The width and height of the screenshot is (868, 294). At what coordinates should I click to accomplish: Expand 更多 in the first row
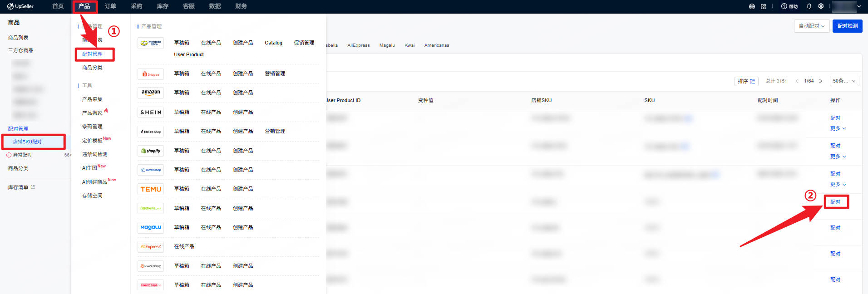(x=838, y=128)
